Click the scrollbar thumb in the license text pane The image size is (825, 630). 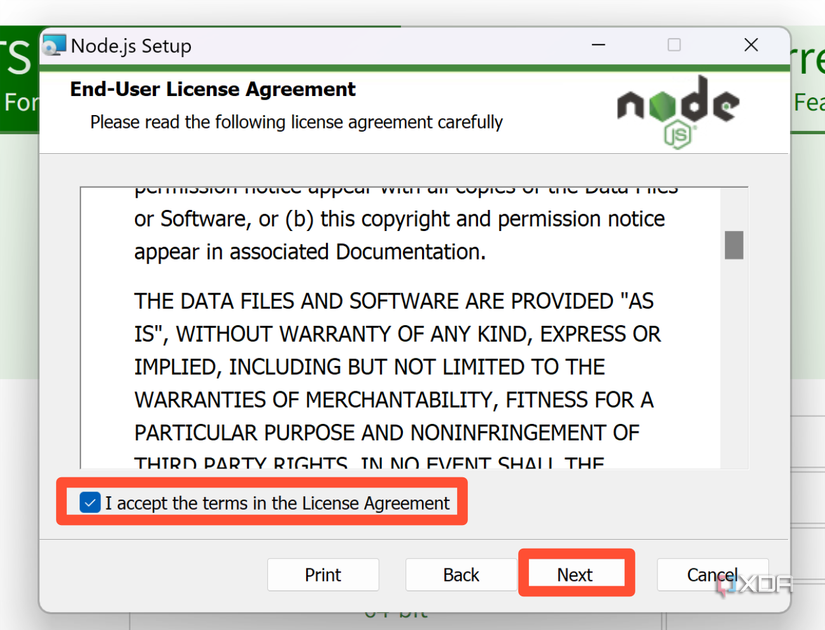734,243
